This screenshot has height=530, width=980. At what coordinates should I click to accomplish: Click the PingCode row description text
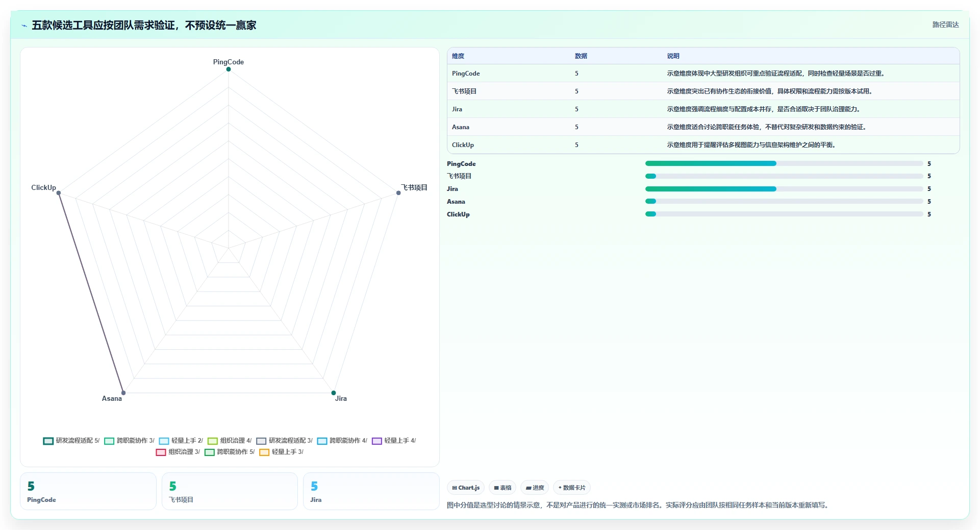[777, 74]
